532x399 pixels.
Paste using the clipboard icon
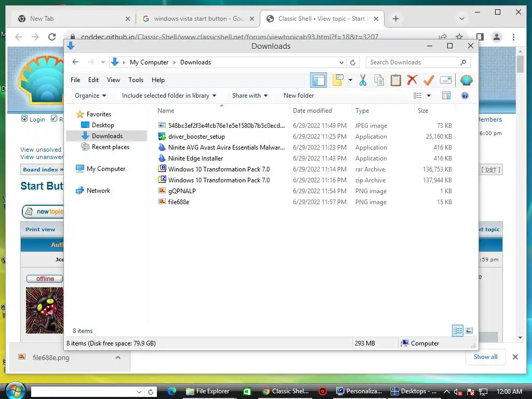point(395,81)
